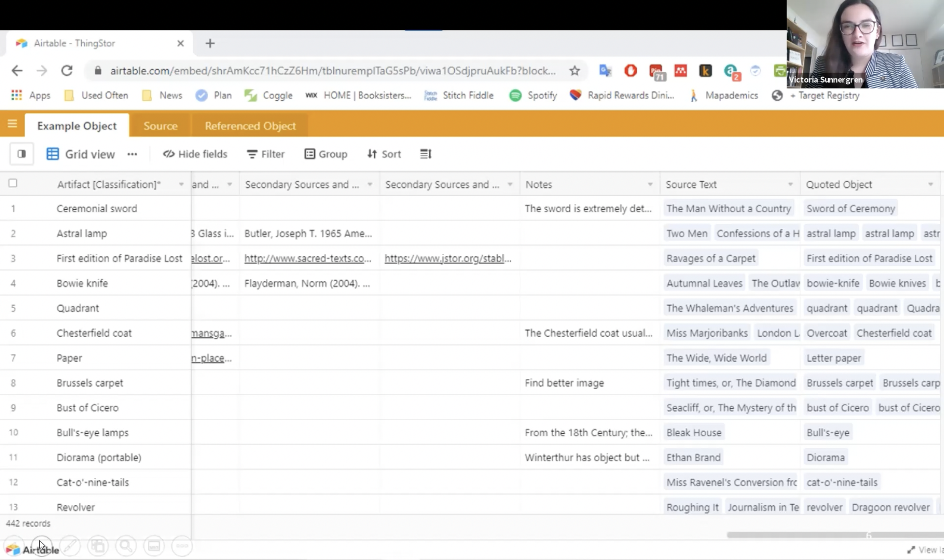
Task: Reload the page using refresh icon
Action: [67, 71]
